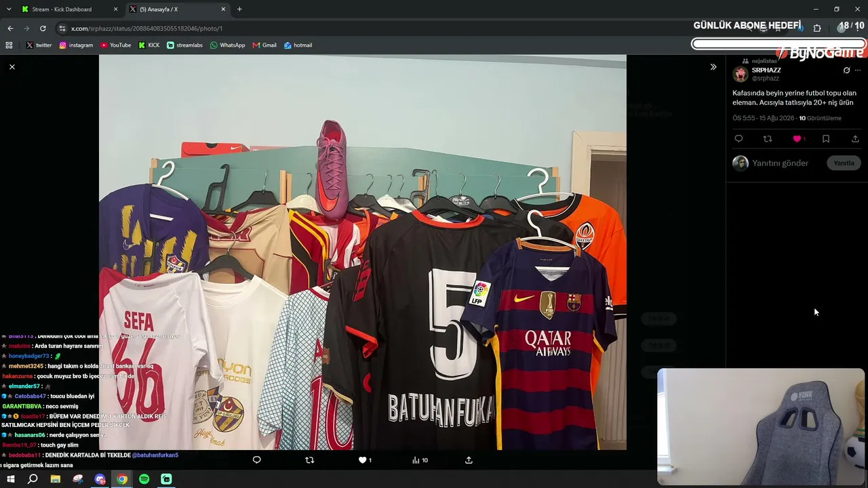Image resolution: width=868 pixels, height=488 pixels.
Task: Click the honeybadger73 username in chat
Action: (28, 356)
